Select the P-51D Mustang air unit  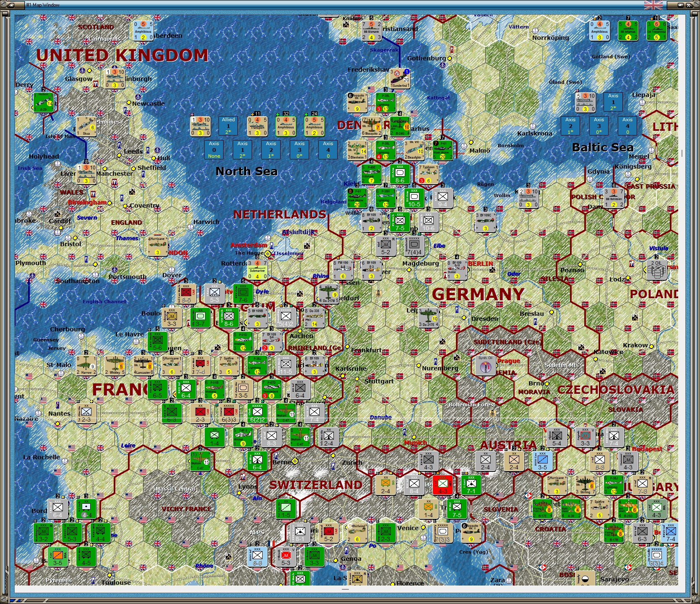[x=243, y=341]
